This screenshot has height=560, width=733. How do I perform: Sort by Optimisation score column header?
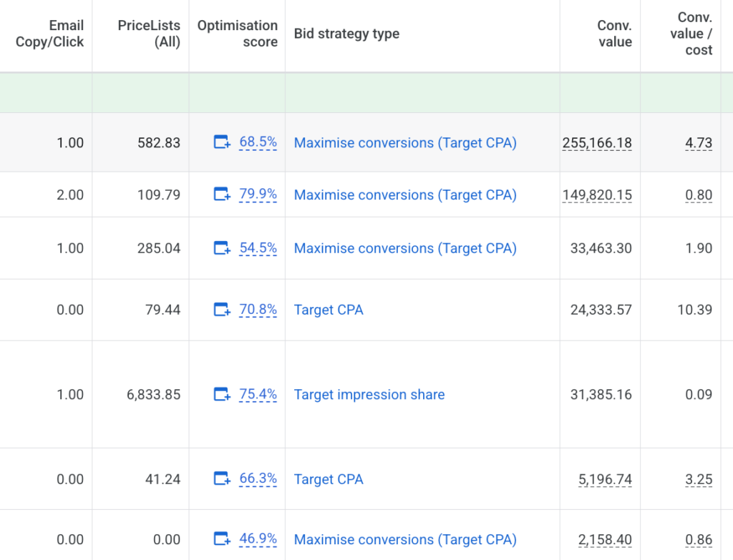(x=238, y=34)
